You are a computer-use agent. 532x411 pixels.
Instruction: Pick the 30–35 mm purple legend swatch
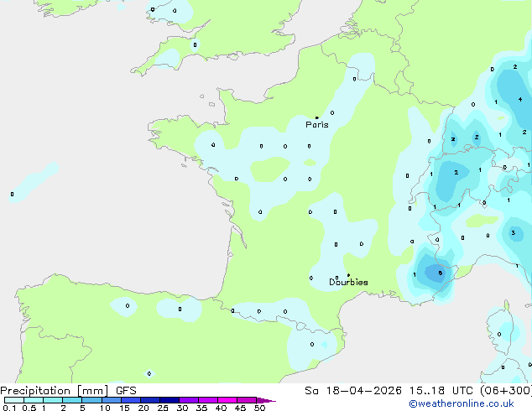point(189,400)
